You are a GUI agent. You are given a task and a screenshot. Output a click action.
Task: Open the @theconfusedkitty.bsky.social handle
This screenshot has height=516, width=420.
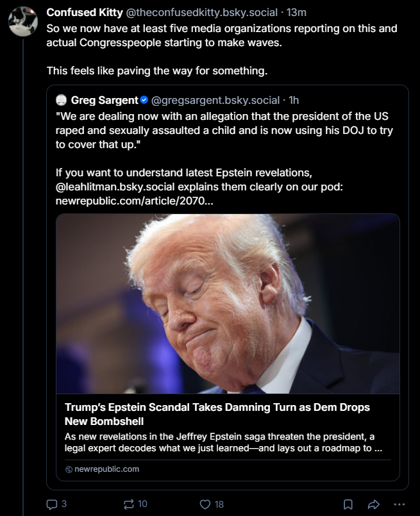(x=202, y=12)
